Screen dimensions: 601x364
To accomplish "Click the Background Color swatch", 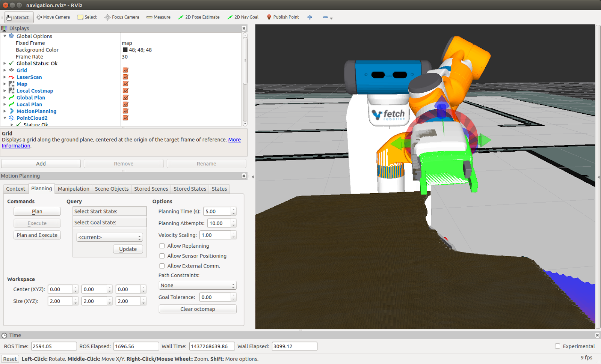I will point(125,50).
